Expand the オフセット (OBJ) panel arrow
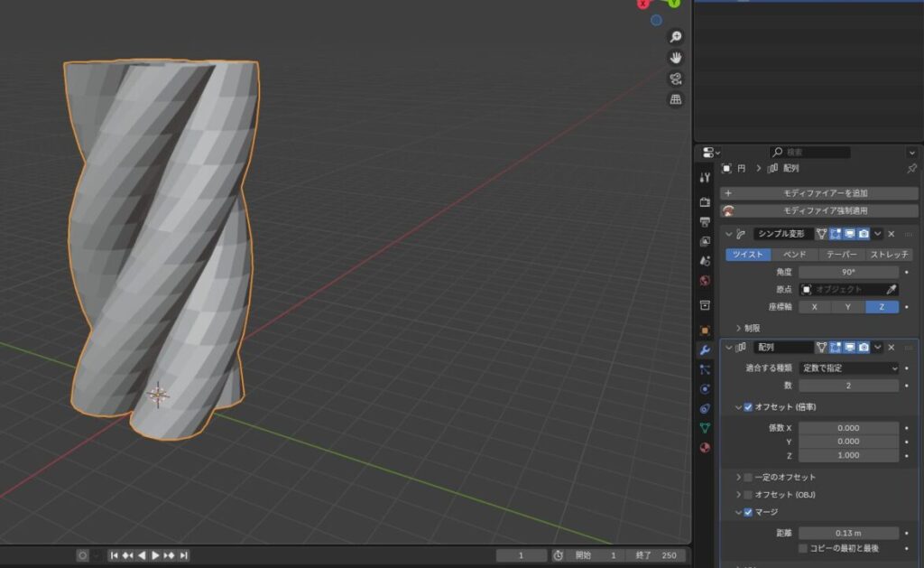 click(x=739, y=495)
